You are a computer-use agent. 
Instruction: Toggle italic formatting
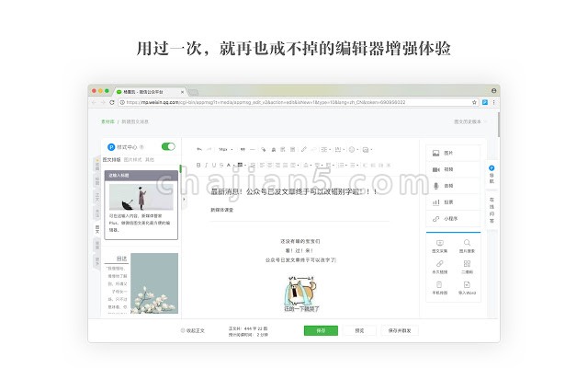click(x=206, y=165)
